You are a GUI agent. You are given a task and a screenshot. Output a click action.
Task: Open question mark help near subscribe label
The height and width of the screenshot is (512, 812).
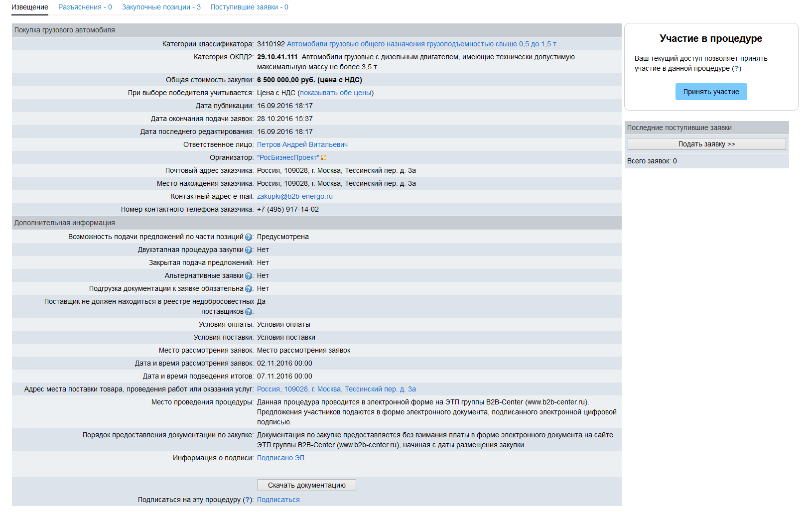coord(247,500)
